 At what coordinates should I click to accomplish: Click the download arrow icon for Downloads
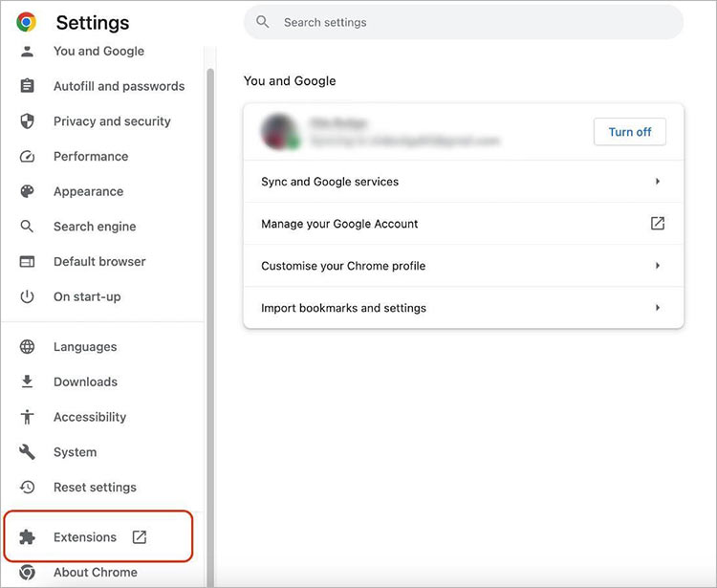click(x=27, y=381)
